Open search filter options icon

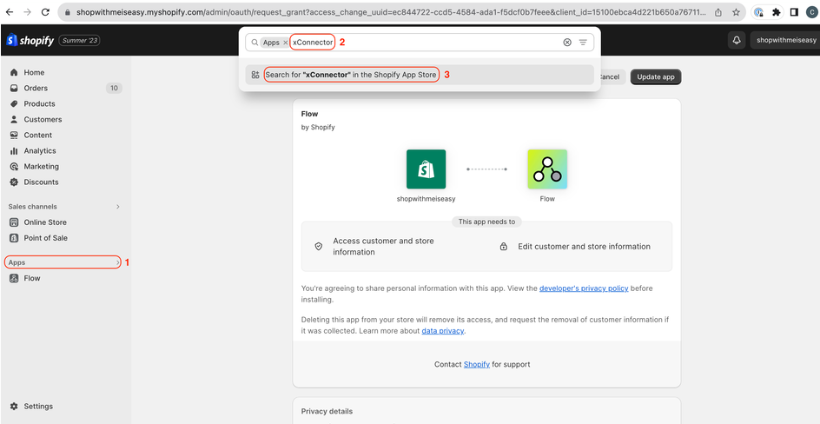tap(583, 42)
